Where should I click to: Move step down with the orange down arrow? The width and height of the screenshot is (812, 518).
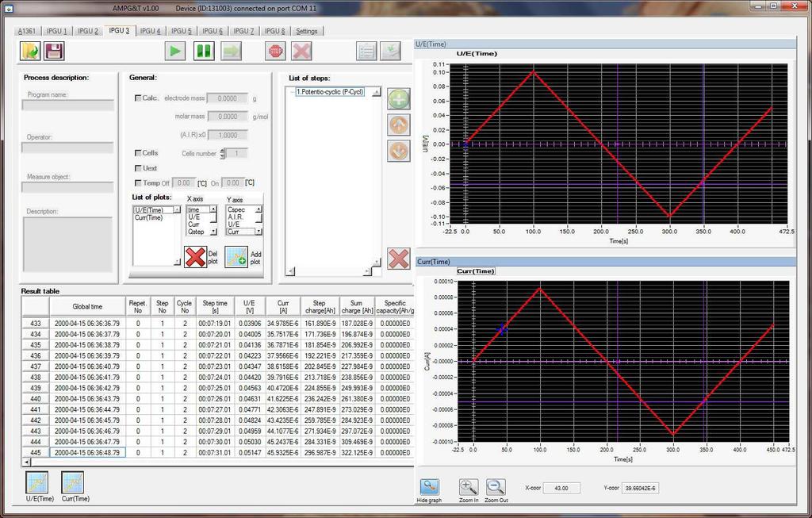click(x=399, y=152)
